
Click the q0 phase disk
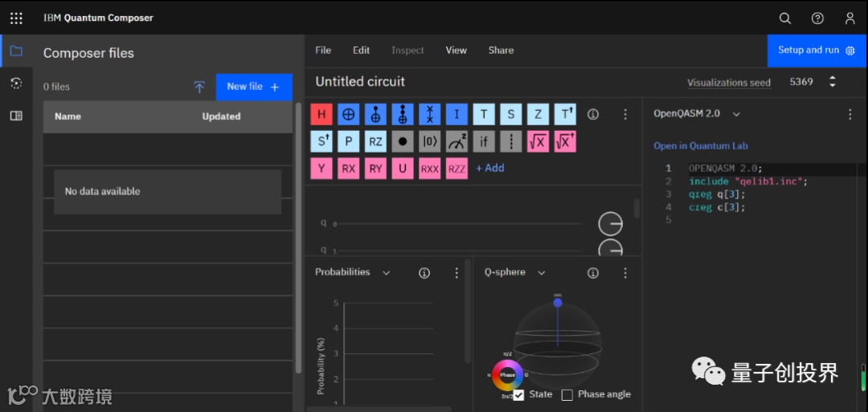(610, 225)
